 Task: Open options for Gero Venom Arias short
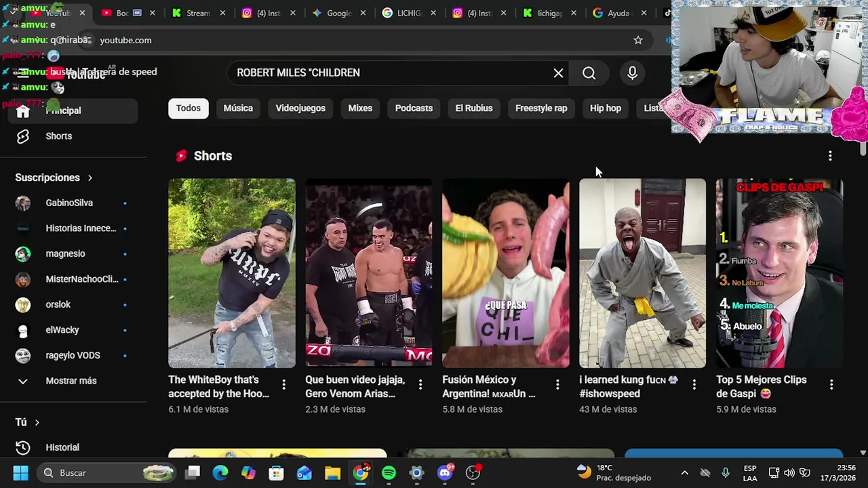click(x=420, y=385)
